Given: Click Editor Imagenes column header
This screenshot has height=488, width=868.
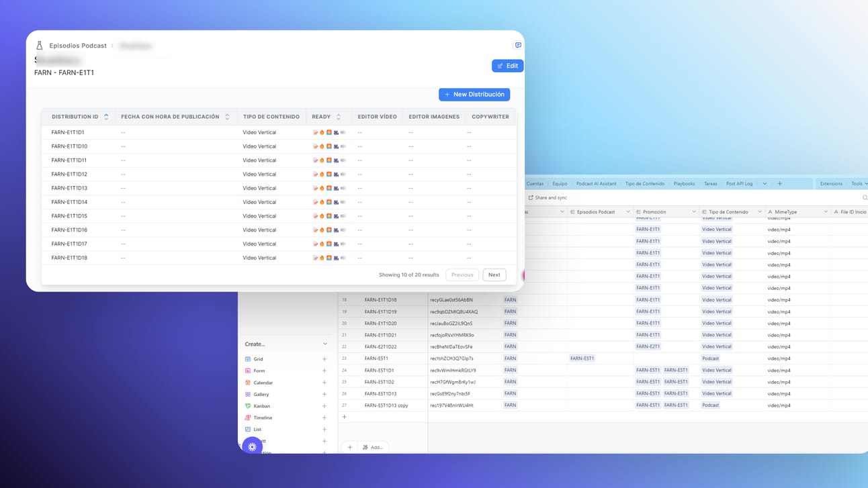Looking at the screenshot, I should (434, 117).
